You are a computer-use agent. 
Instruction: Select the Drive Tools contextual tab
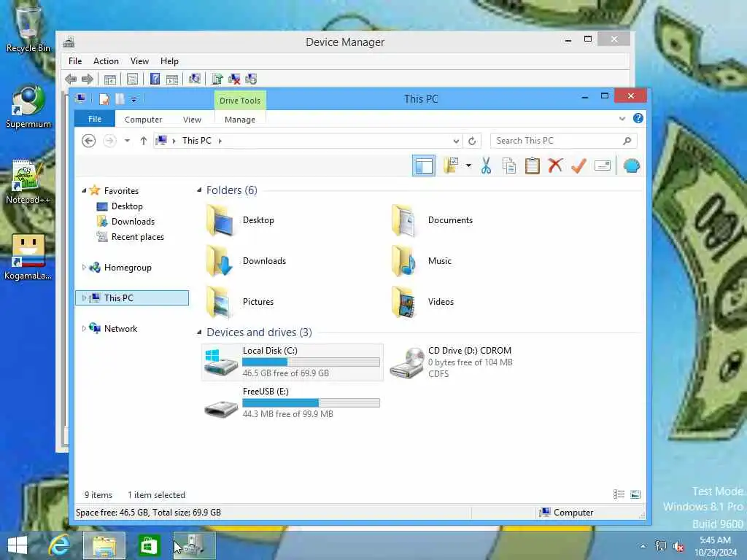click(x=239, y=101)
